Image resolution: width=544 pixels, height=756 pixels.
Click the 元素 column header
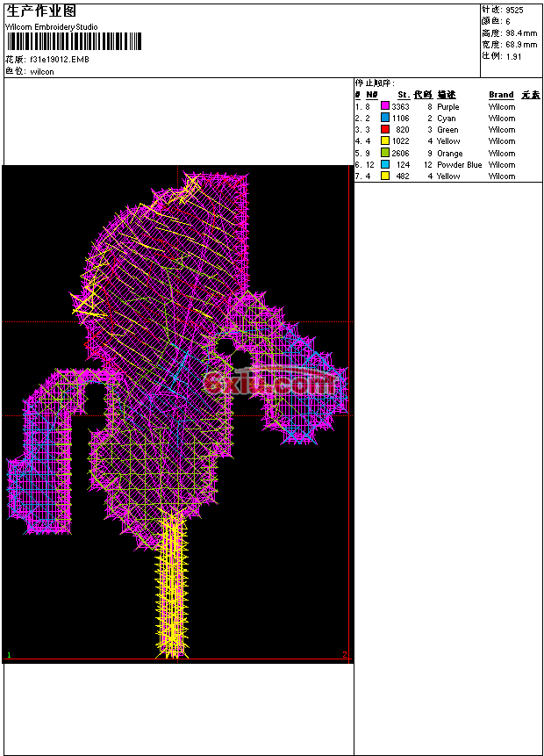click(x=530, y=95)
